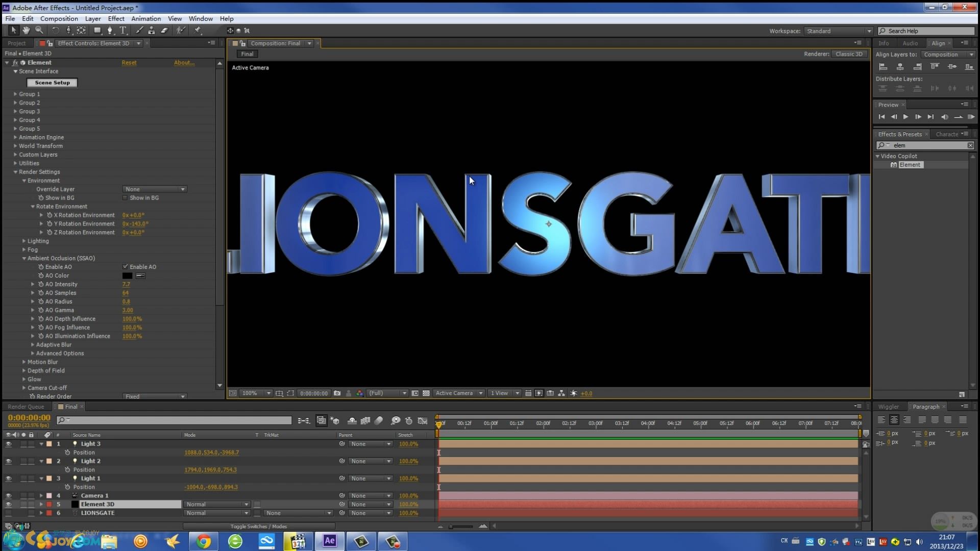Click the Search Help field
This screenshot has width=980, height=551.
click(x=926, y=31)
